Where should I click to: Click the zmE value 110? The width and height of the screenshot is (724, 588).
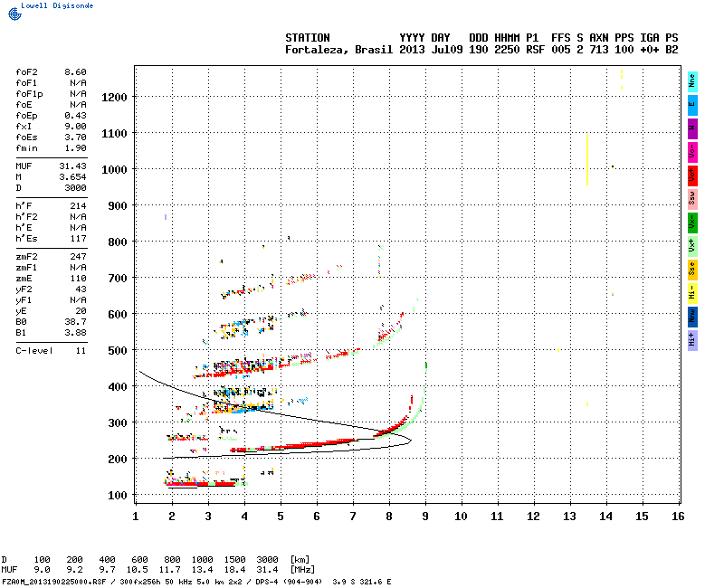(78, 279)
